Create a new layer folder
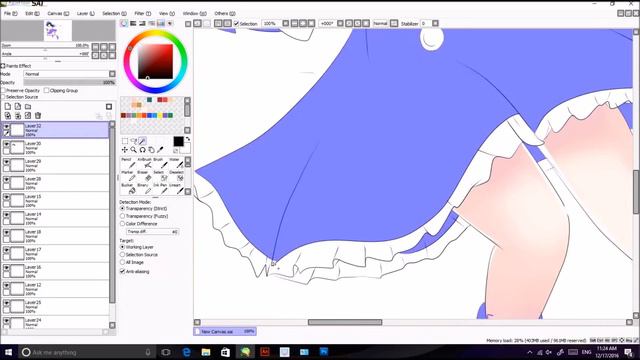640x360 pixels. 28,107
